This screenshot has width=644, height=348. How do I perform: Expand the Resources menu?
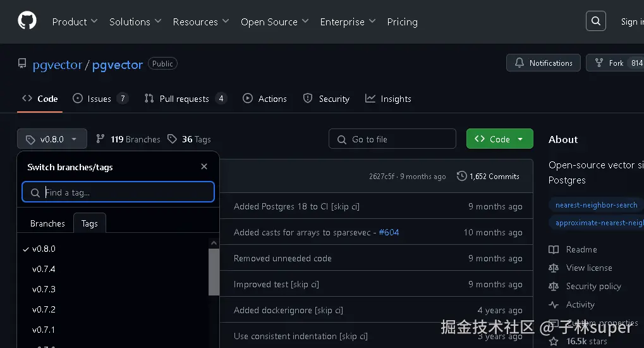[201, 22]
